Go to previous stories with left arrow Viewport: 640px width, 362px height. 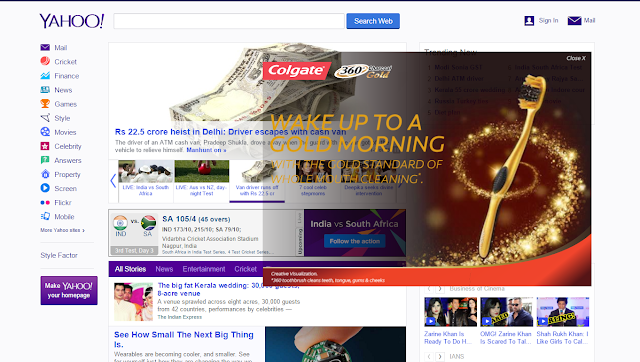coord(113,181)
